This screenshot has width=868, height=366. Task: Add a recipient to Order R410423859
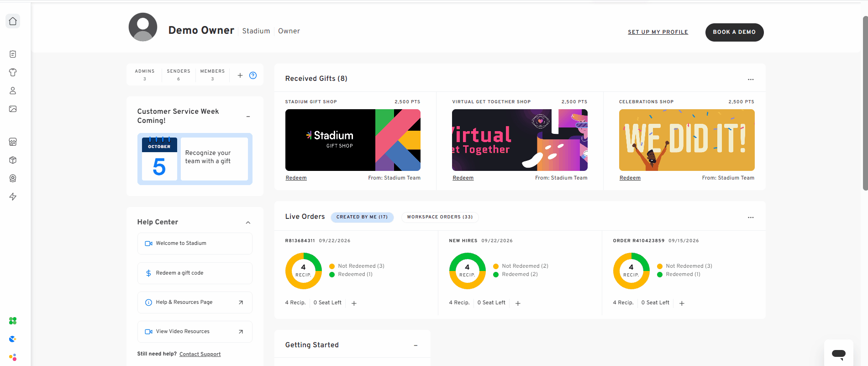[x=682, y=303]
